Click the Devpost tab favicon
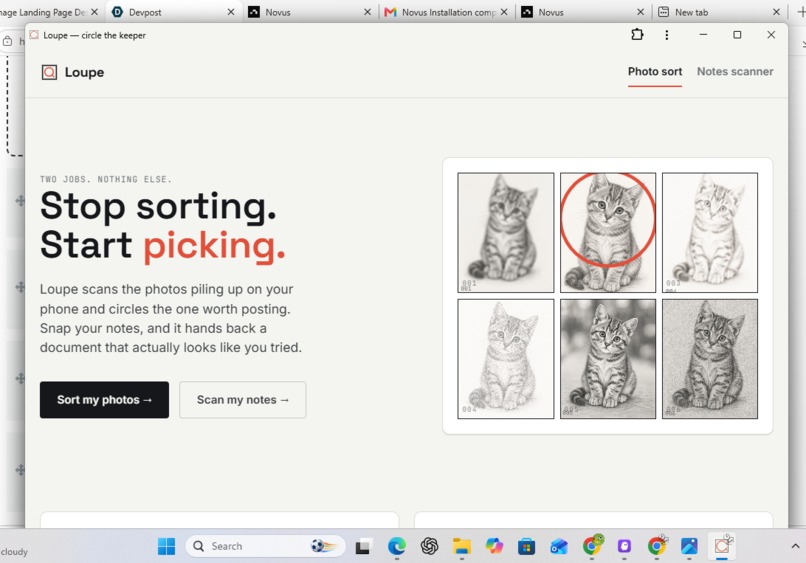The height and width of the screenshot is (563, 806). [117, 12]
